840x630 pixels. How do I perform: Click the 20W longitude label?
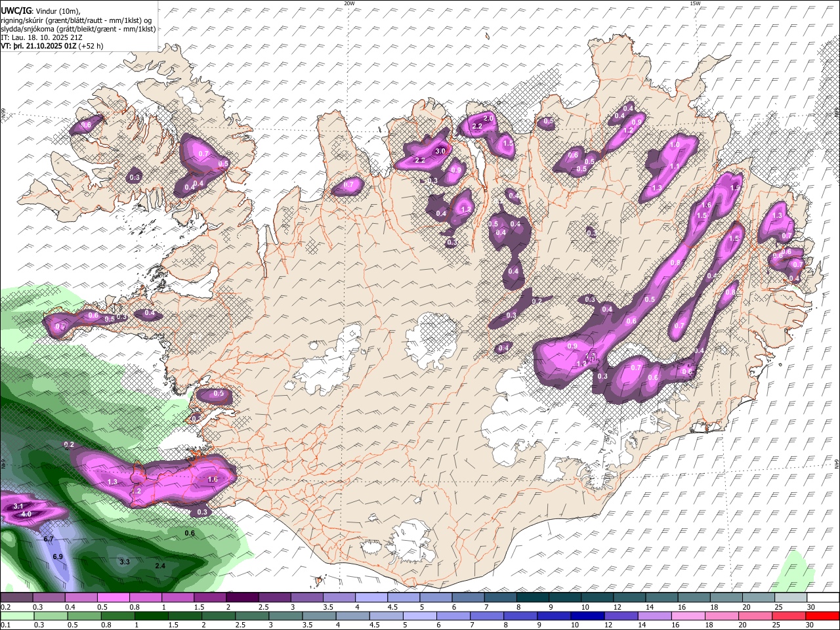349,3
